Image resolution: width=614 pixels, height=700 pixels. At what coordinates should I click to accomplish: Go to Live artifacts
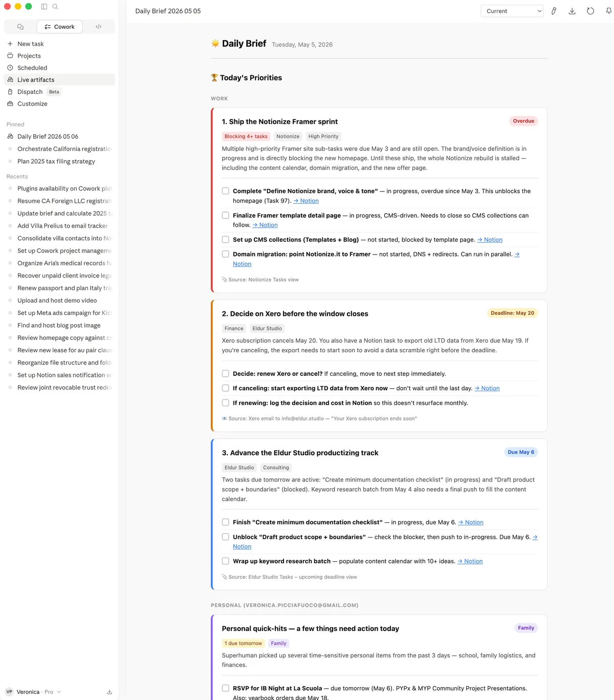coord(59,80)
